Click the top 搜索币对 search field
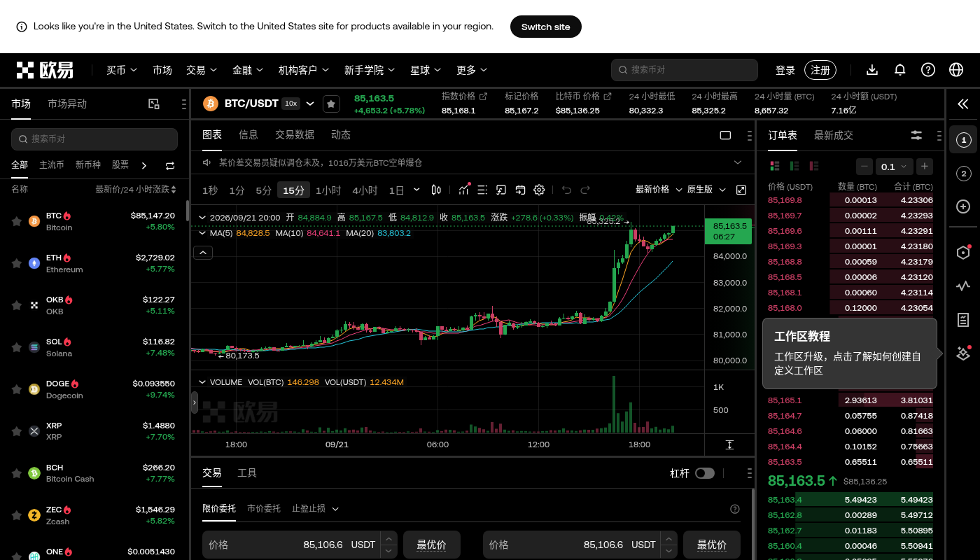The width and height of the screenshot is (980, 560). click(x=685, y=70)
